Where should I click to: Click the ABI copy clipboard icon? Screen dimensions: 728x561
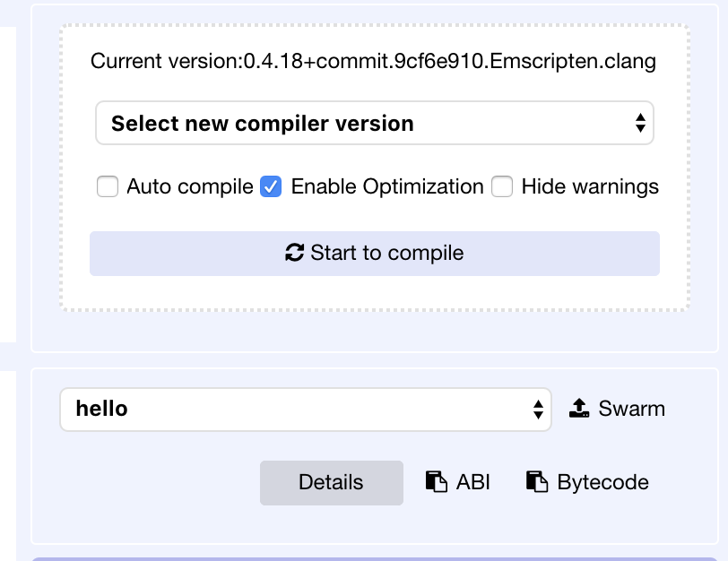tap(437, 481)
